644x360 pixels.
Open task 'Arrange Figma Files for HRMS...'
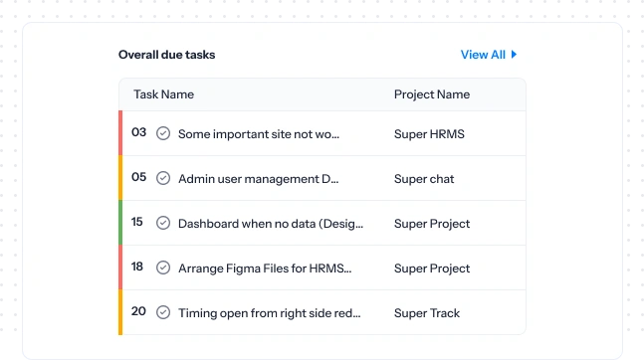click(265, 269)
